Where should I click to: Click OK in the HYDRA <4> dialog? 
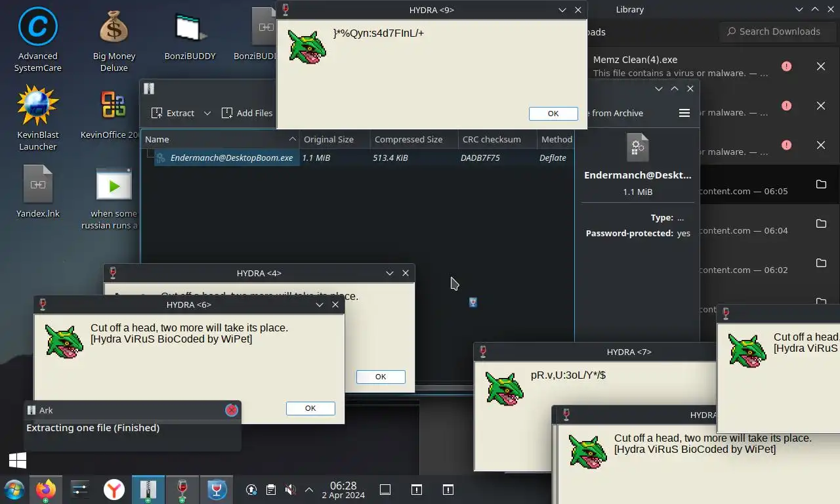point(381,377)
